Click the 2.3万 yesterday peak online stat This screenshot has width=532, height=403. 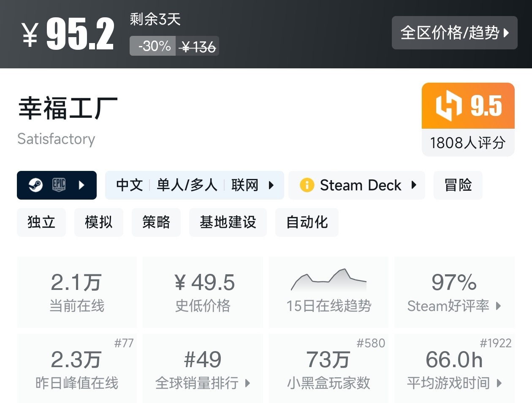tap(76, 360)
